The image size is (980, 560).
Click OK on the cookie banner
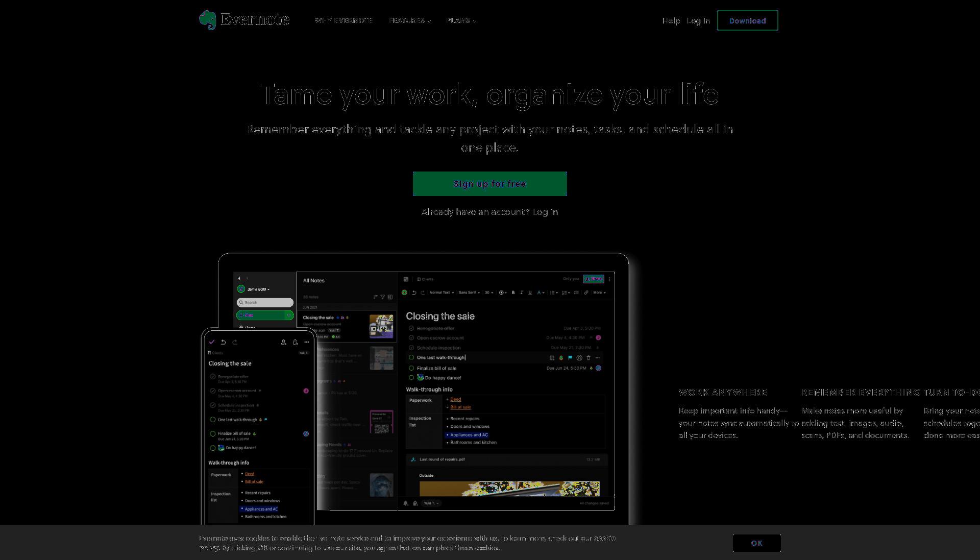(756, 543)
